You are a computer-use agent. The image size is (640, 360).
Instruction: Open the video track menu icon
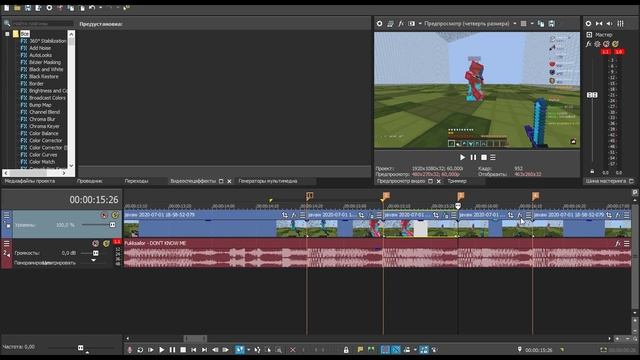[7, 215]
